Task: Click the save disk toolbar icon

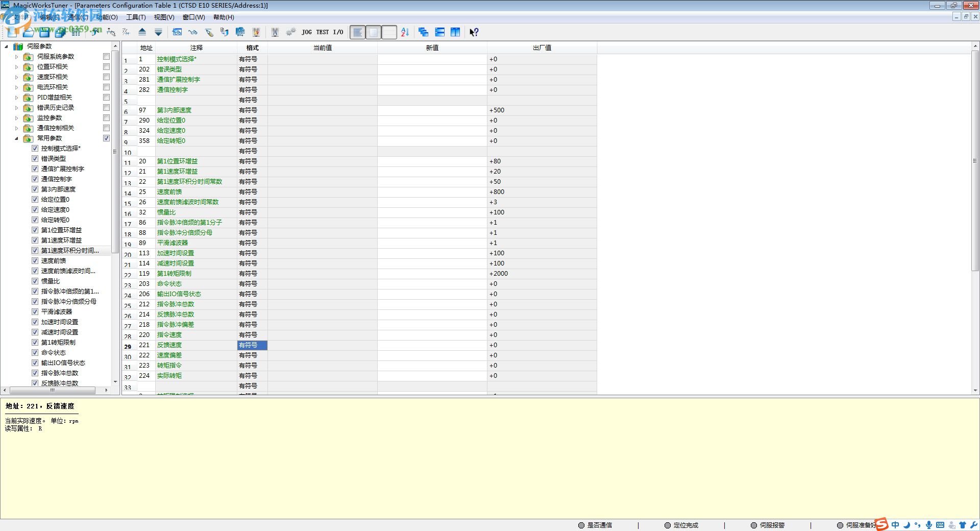Action: click(x=44, y=32)
